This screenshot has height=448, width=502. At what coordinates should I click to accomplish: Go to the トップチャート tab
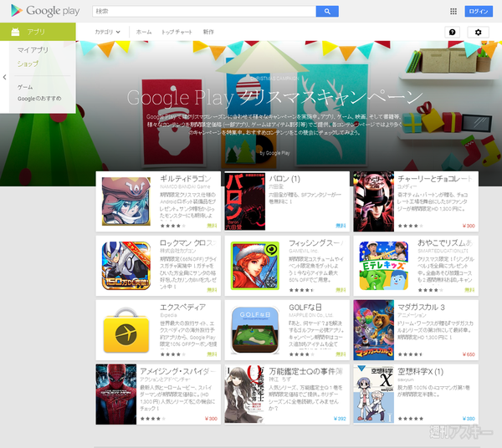(177, 32)
